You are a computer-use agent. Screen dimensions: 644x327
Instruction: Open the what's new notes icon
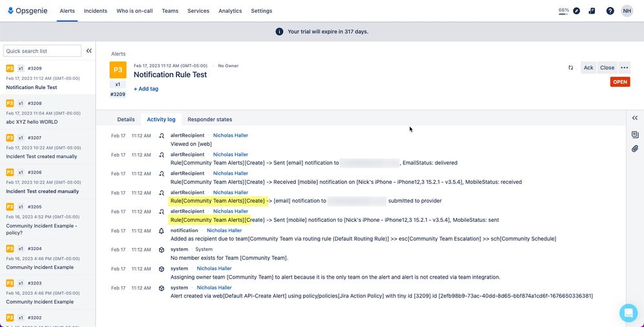coord(592,11)
